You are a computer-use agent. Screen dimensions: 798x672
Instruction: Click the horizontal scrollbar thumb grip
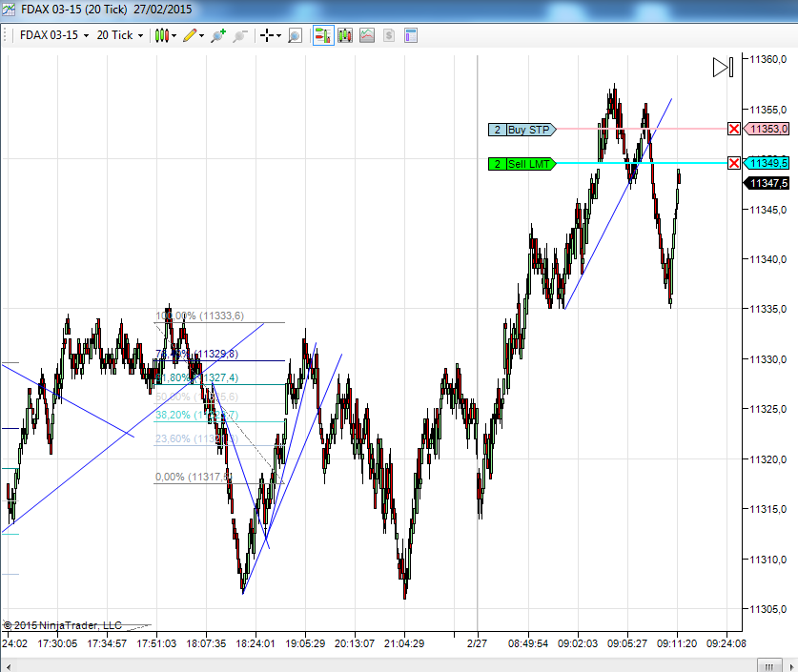(x=769, y=666)
